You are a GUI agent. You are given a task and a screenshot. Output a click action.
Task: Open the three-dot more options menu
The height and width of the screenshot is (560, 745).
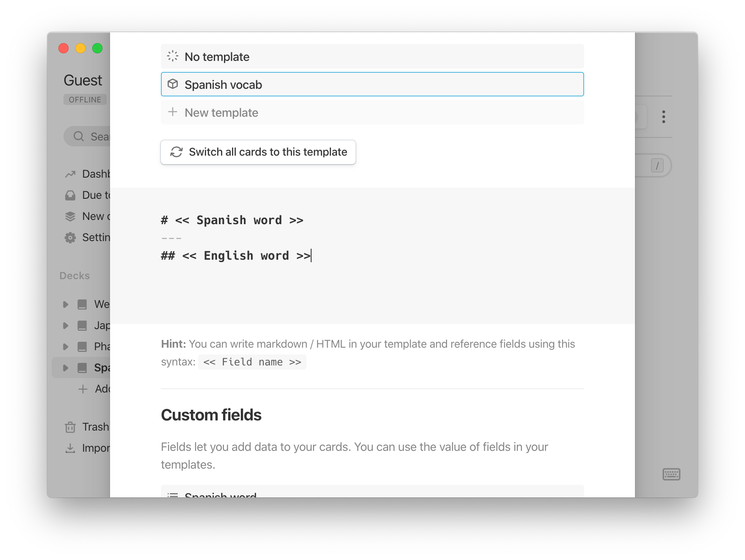[663, 117]
